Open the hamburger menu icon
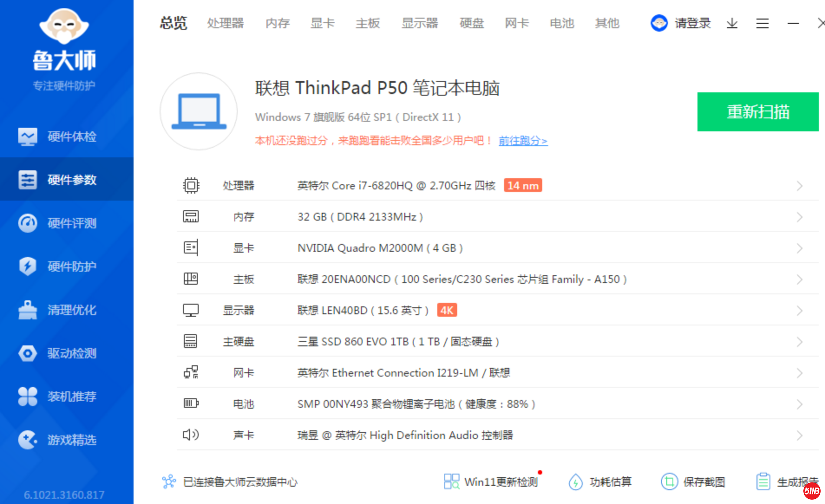The height and width of the screenshot is (504, 825). click(x=762, y=23)
